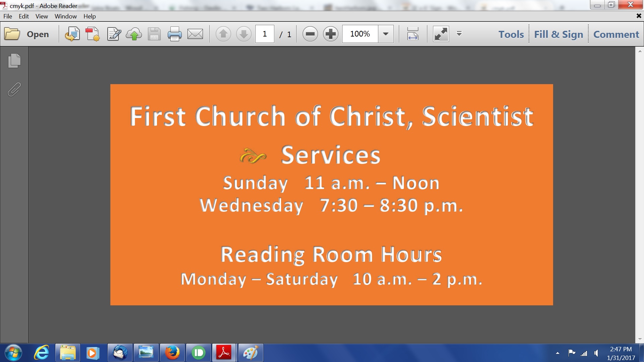The image size is (644, 362).
Task: Show page thumbnails panel icon
Action: click(x=14, y=60)
